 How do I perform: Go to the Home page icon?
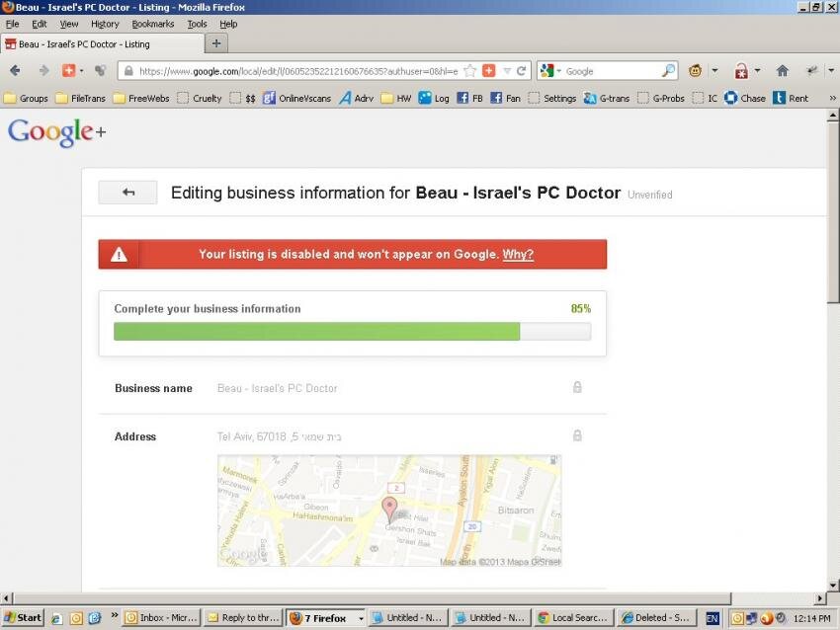coord(782,71)
